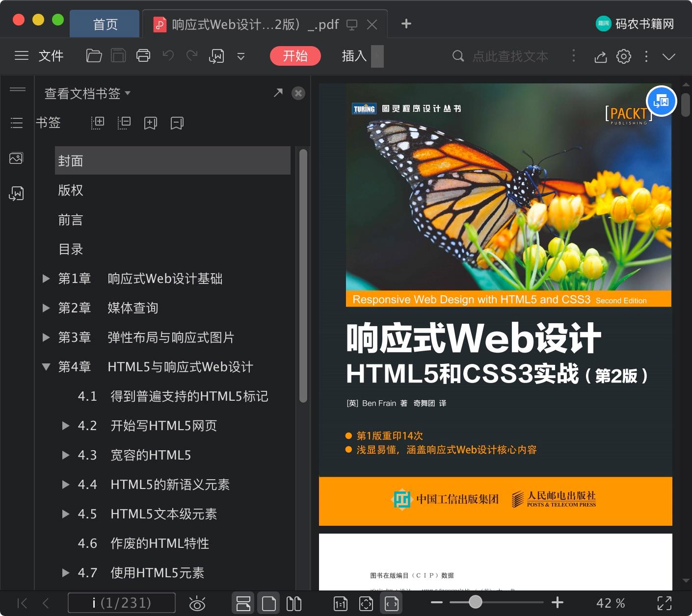Image resolution: width=692 pixels, height=616 pixels.
Task: Expand all bookmarks icon
Action: 98,123
